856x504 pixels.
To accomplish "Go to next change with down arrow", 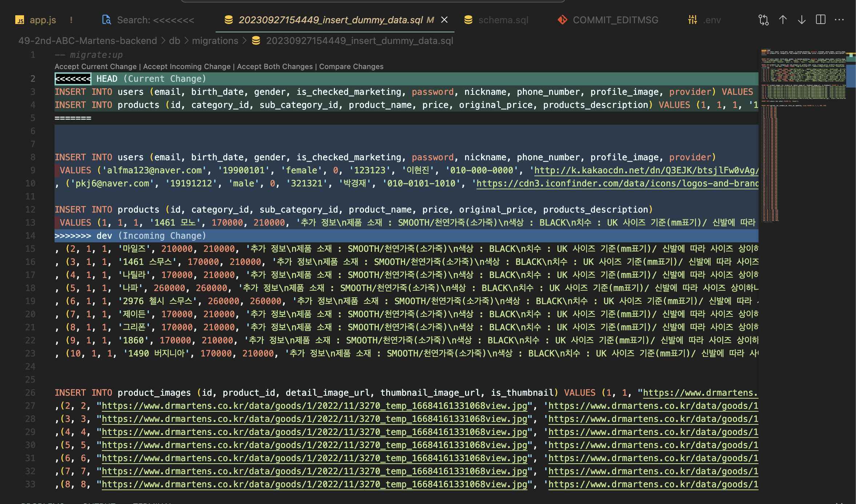I will [x=801, y=20].
